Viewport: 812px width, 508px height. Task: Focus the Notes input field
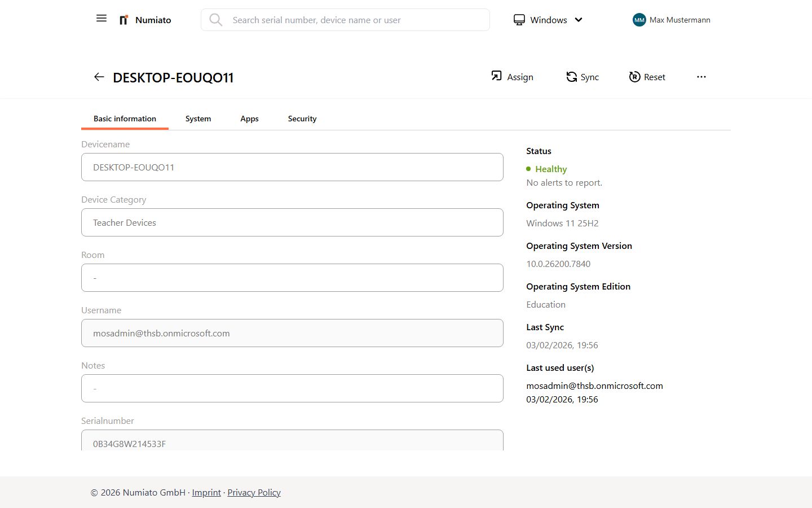292,388
